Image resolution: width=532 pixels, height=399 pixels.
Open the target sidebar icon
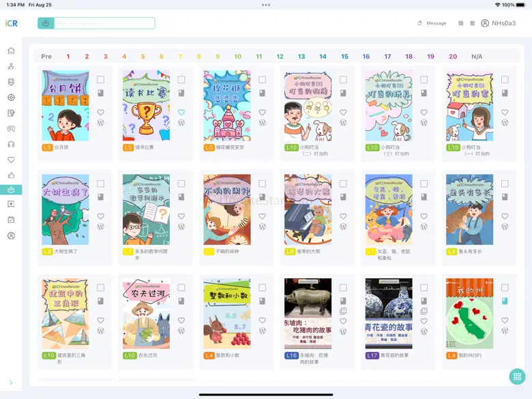tap(11, 98)
